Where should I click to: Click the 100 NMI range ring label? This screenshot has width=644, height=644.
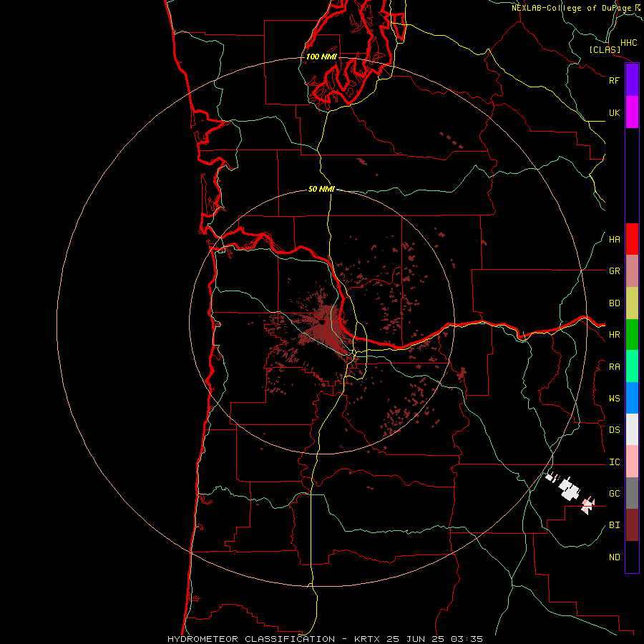[x=321, y=57]
